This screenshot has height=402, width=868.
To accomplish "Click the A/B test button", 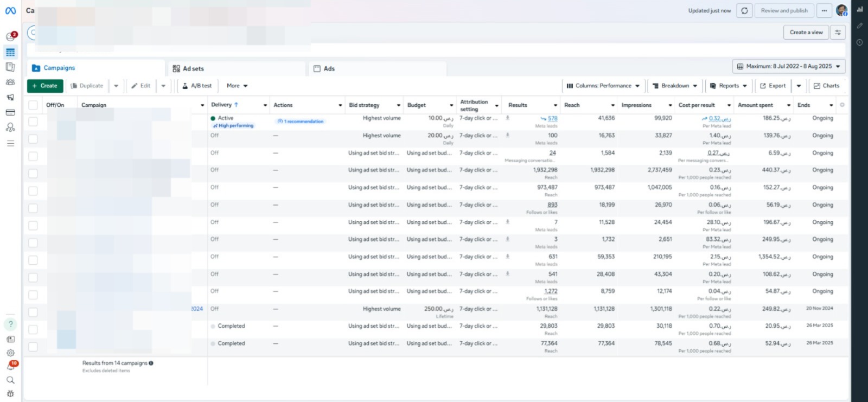I will pos(197,86).
